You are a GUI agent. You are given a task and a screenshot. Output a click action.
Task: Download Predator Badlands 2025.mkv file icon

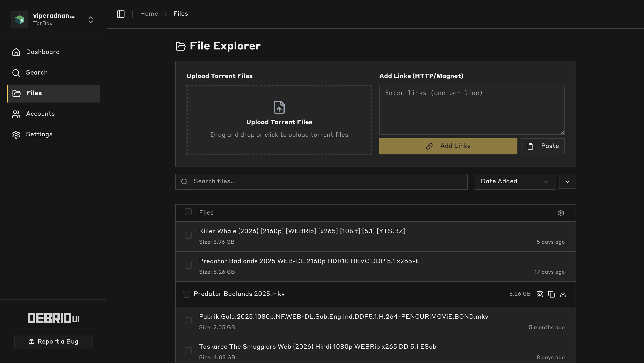click(563, 294)
